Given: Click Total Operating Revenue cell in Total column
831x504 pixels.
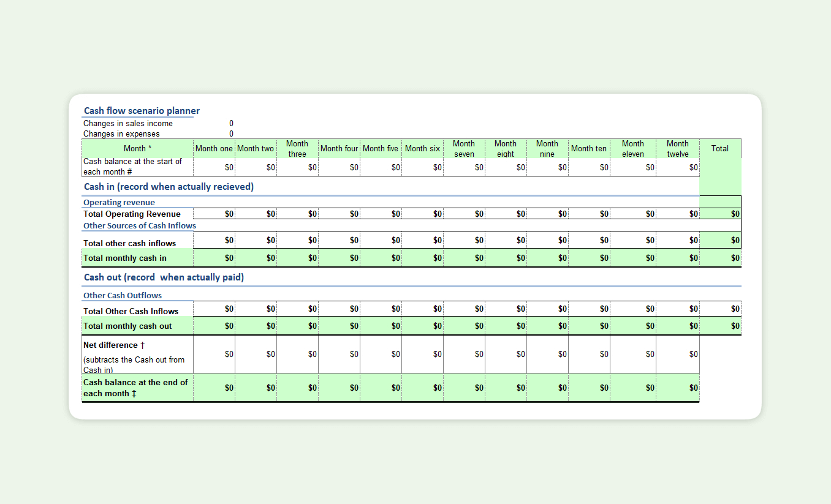Looking at the screenshot, I should [x=720, y=214].
